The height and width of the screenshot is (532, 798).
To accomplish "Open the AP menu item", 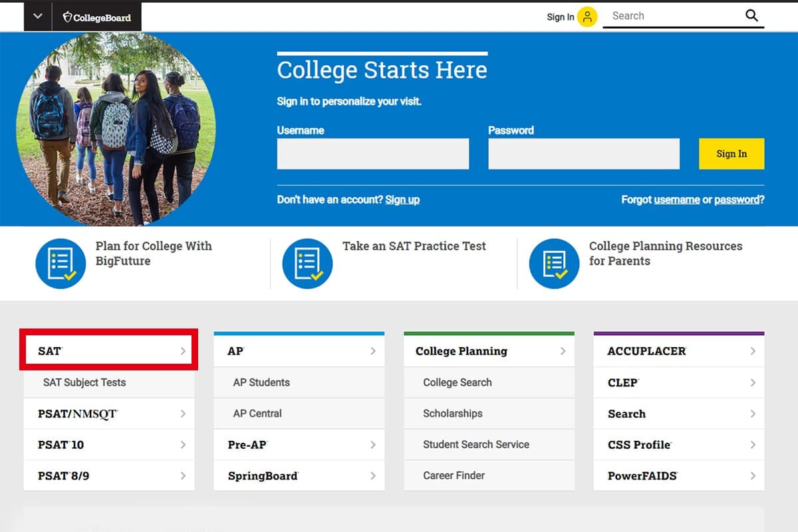I will click(299, 351).
